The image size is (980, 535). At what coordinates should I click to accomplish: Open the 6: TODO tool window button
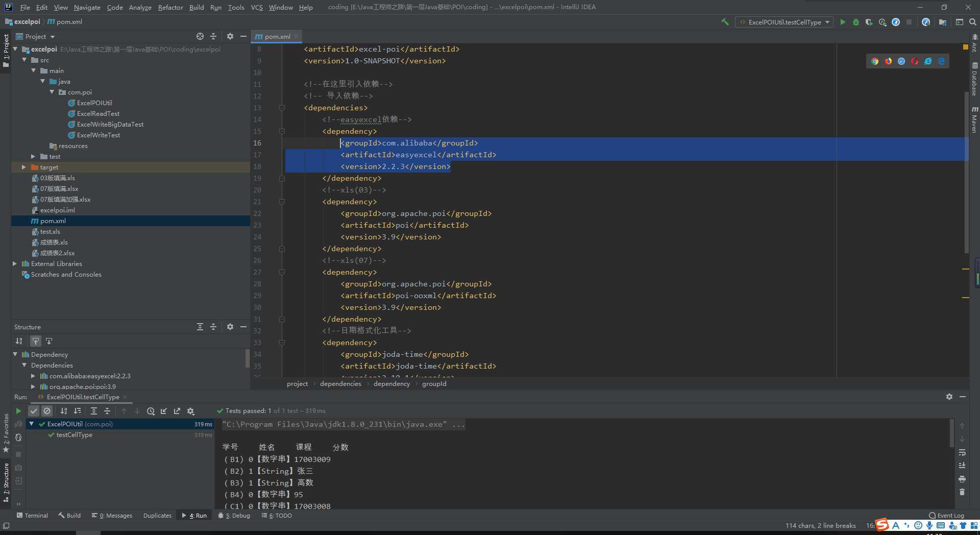[x=277, y=515]
